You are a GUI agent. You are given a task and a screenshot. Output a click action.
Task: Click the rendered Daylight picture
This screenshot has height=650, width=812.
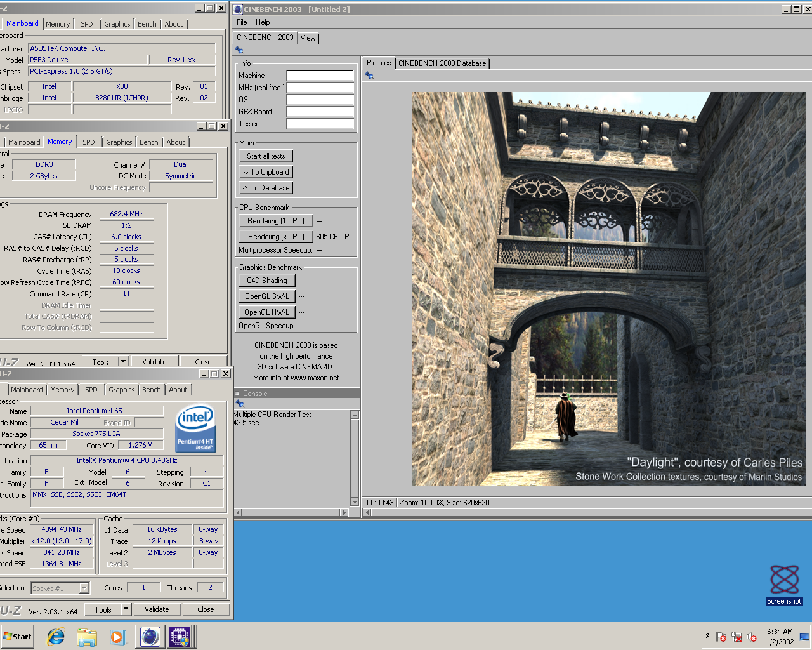(608, 289)
